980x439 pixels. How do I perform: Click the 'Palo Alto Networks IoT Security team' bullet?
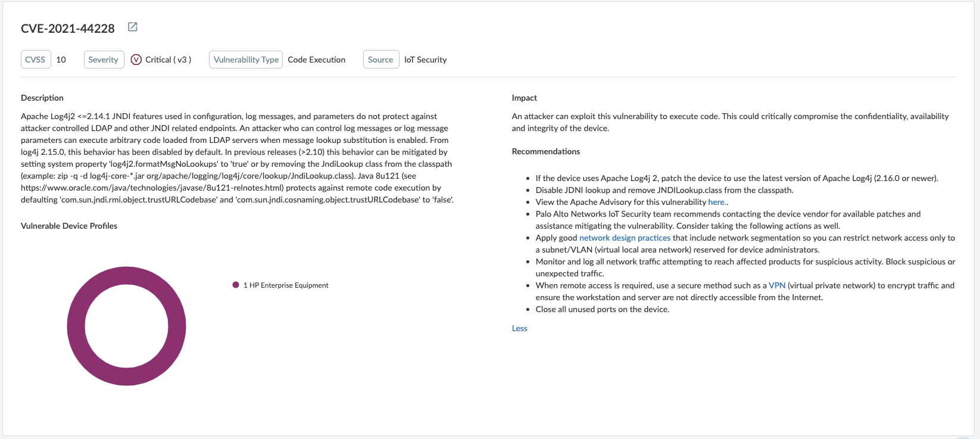pyautogui.click(x=728, y=220)
